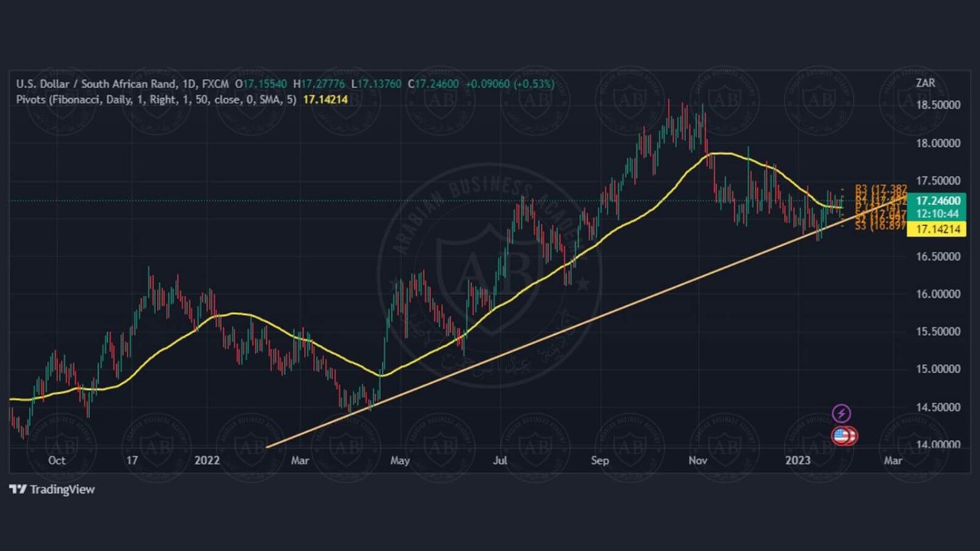Viewport: 980px width, 551px height.
Task: Click the 16.50000 price axis label
Action: pos(938,257)
